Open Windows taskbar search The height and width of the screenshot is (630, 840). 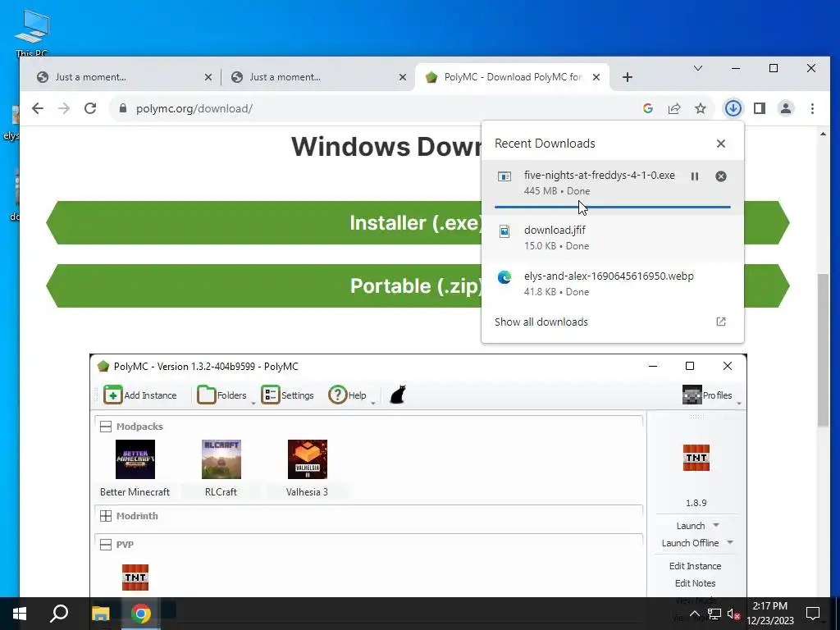[59, 614]
